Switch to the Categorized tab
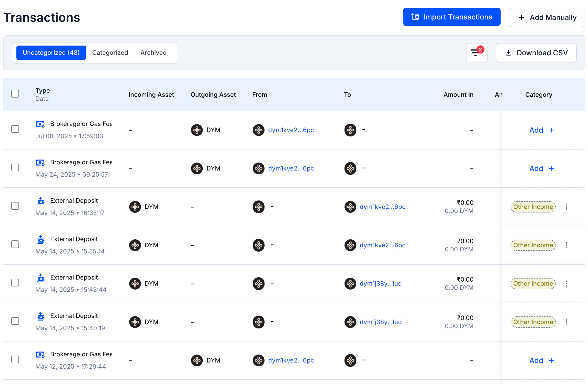 click(x=110, y=53)
